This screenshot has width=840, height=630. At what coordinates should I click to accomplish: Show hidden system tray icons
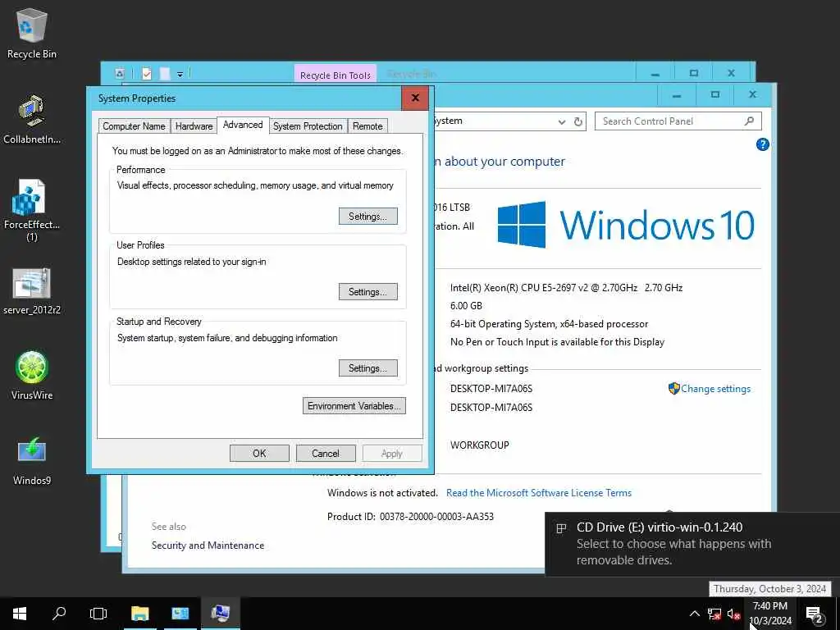pyautogui.click(x=694, y=614)
